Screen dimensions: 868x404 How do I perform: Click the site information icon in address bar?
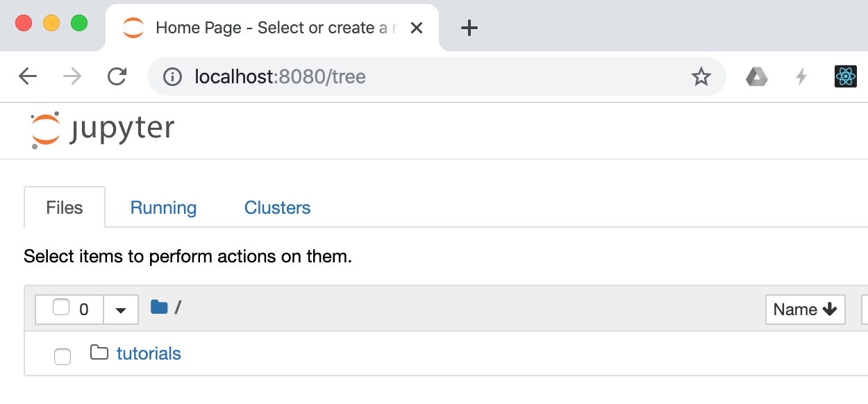coord(172,78)
